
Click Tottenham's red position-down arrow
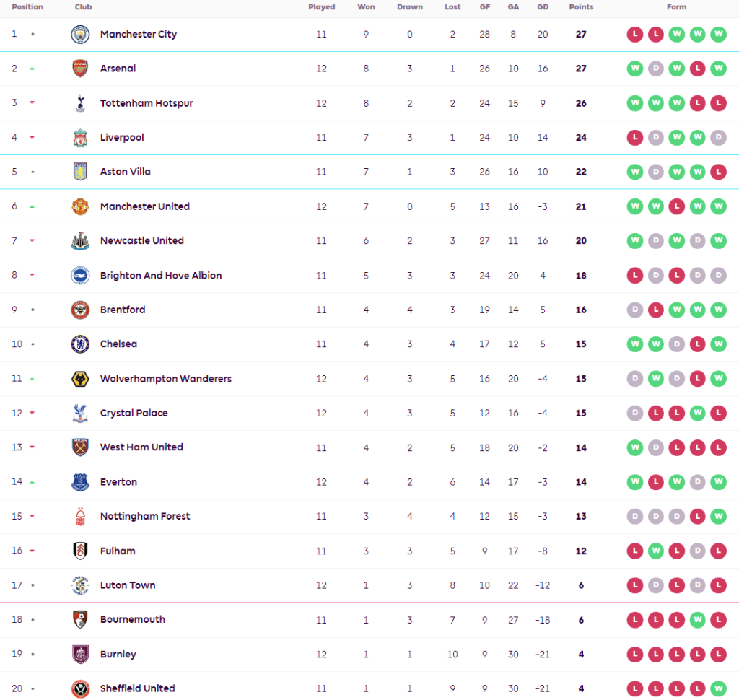pos(32,103)
